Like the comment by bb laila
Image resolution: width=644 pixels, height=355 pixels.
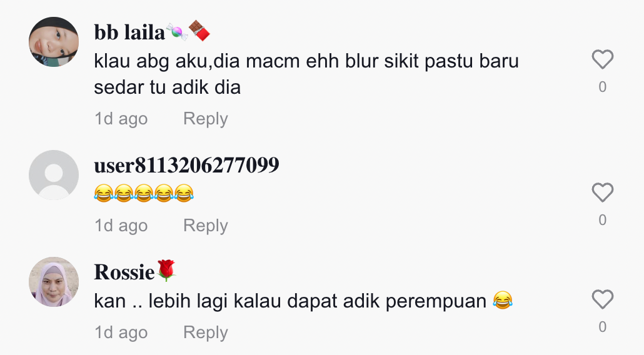602,59
